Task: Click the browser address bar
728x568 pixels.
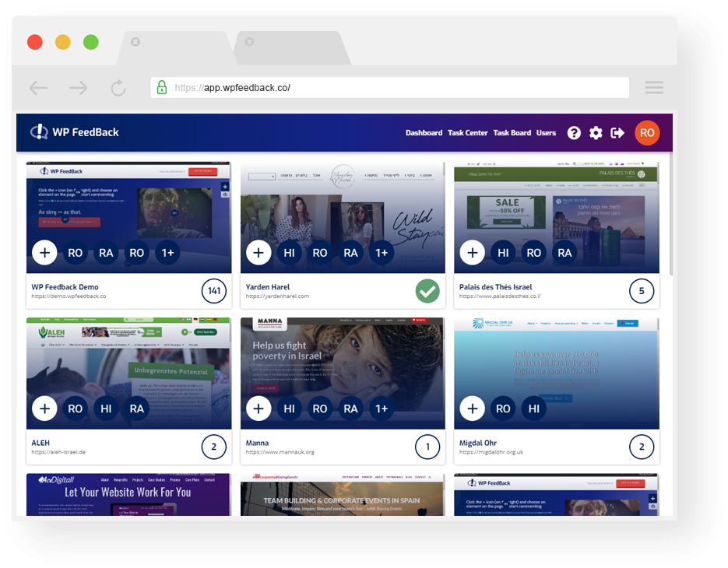Action: point(390,88)
